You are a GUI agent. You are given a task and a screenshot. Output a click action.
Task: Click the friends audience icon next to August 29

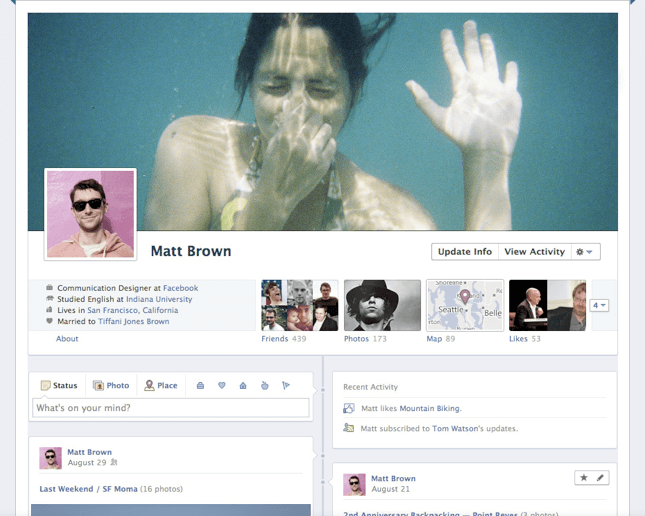coord(114,463)
